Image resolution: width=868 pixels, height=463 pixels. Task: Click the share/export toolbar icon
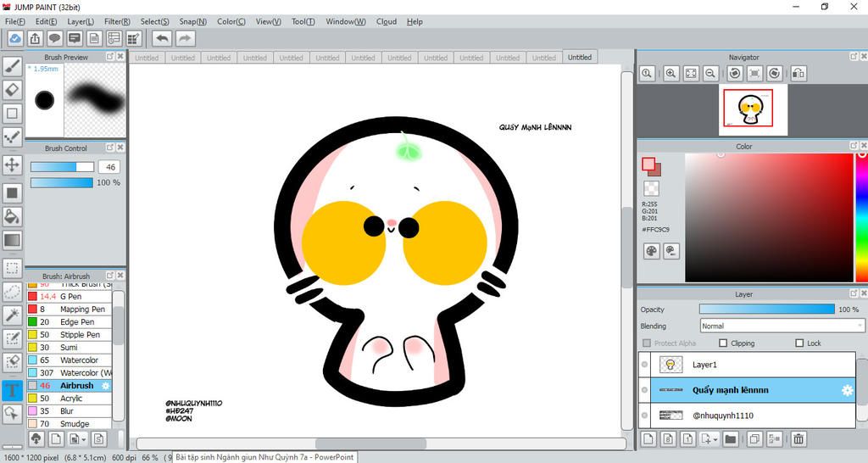coord(35,38)
